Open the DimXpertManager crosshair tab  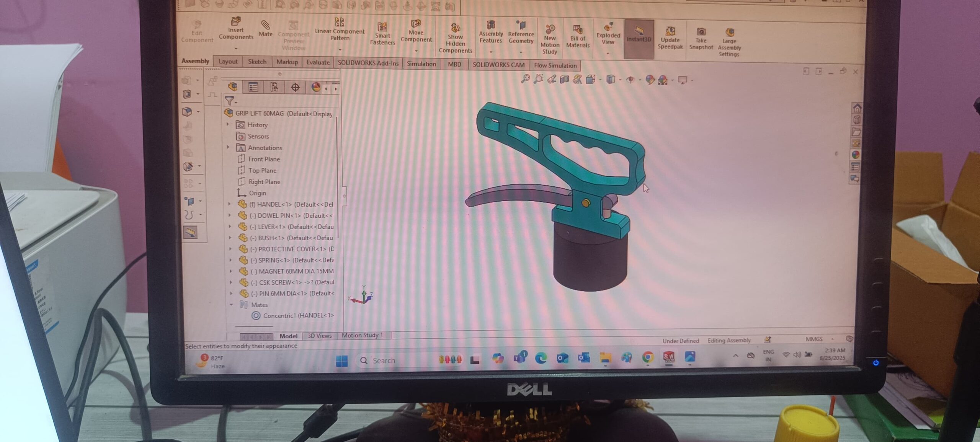(295, 88)
